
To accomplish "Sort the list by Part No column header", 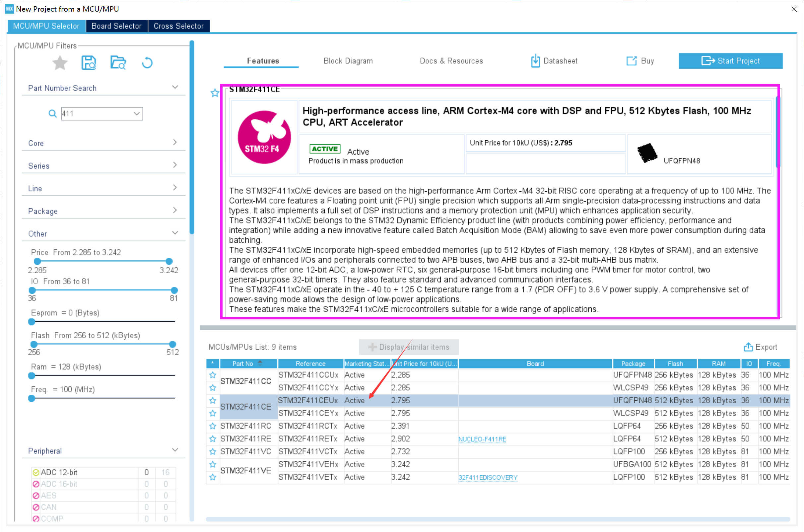I will tap(243, 364).
